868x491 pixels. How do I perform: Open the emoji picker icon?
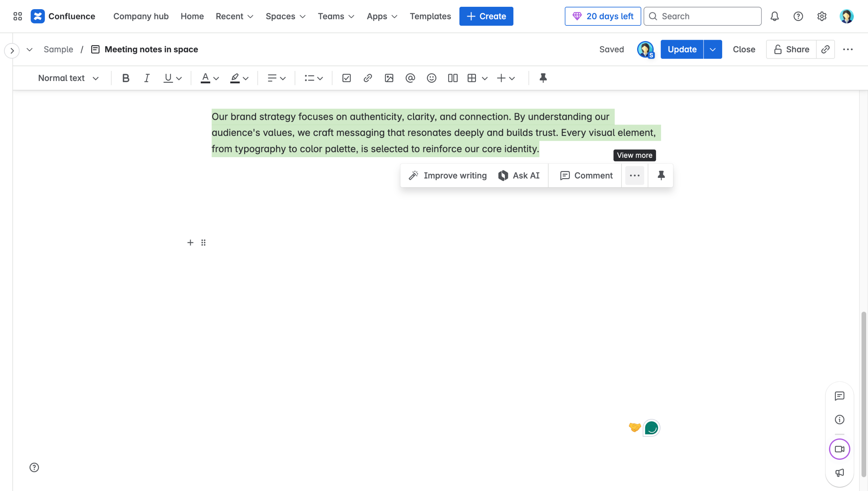tap(431, 78)
